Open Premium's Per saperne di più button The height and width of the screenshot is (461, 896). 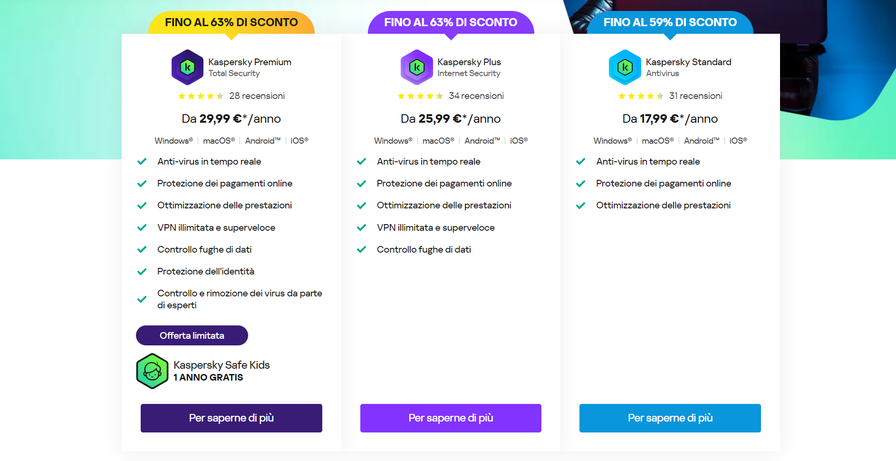pos(231,418)
